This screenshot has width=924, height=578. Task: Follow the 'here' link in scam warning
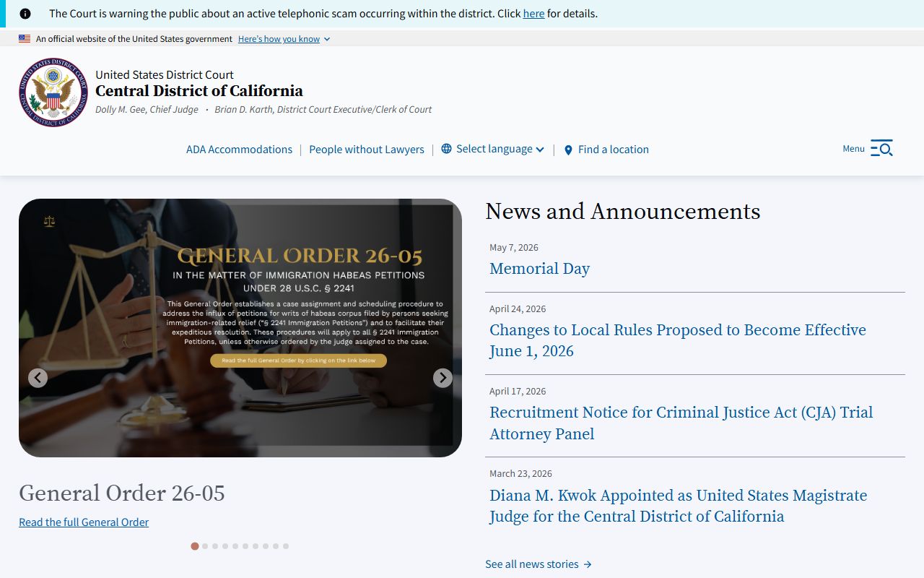pyautogui.click(x=533, y=14)
